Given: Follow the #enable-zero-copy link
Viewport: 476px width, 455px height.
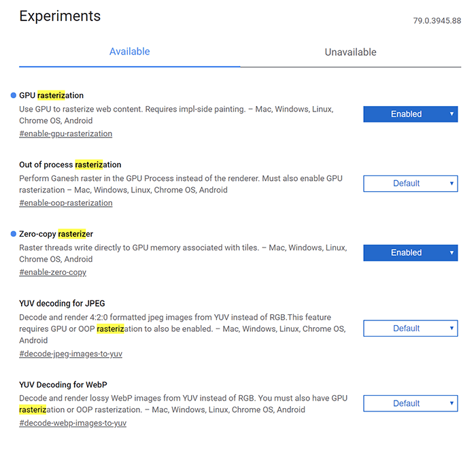Looking at the screenshot, I should click(53, 272).
